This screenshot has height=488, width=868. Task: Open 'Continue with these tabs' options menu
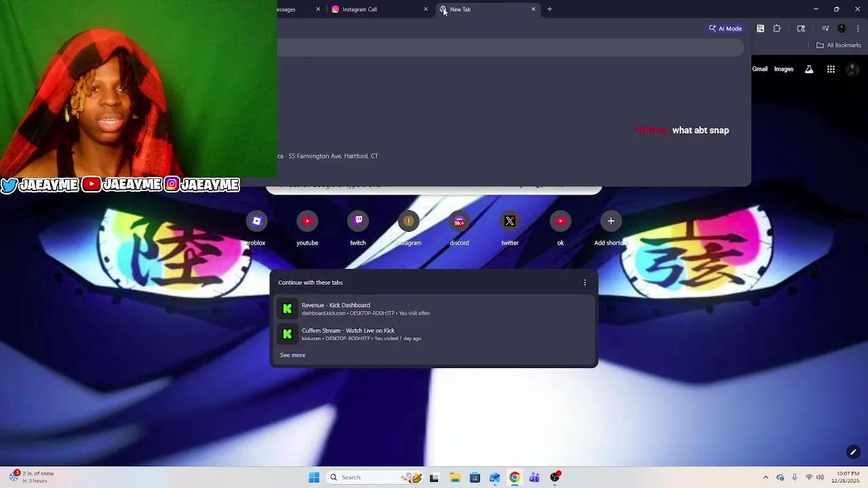point(585,283)
